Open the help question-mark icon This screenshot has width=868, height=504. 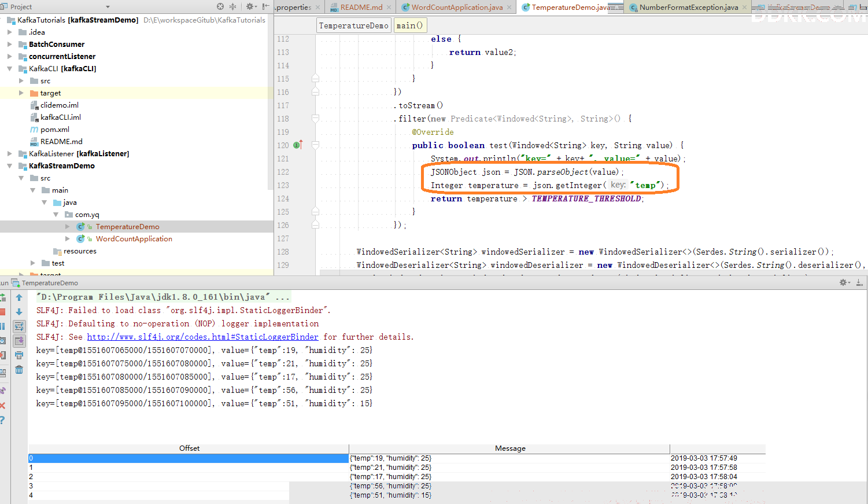[2, 420]
